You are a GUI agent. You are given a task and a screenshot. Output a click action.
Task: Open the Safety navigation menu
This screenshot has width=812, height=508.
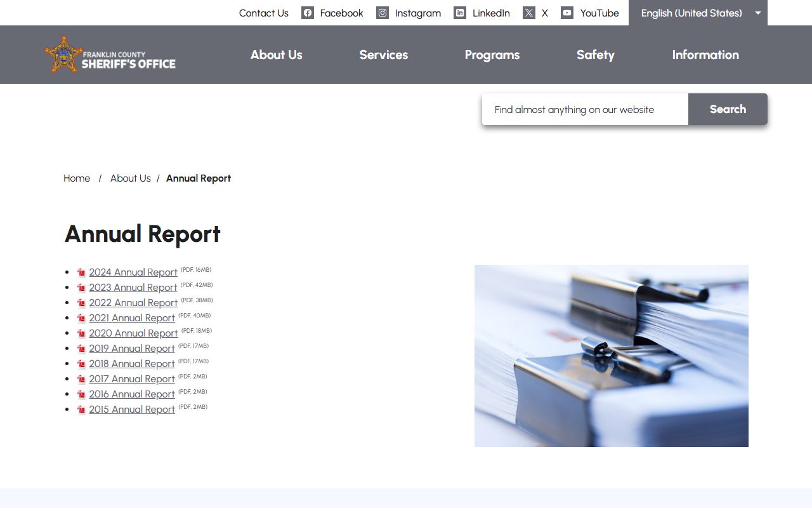[595, 55]
